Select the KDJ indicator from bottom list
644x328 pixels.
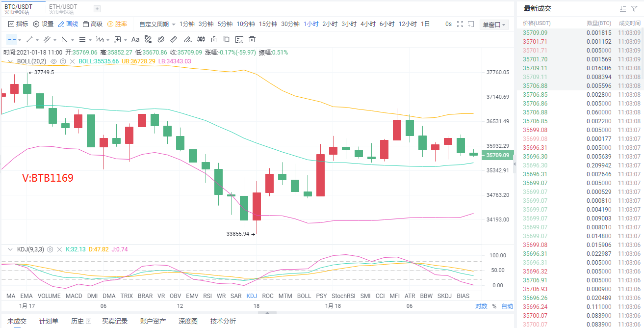pos(252,296)
